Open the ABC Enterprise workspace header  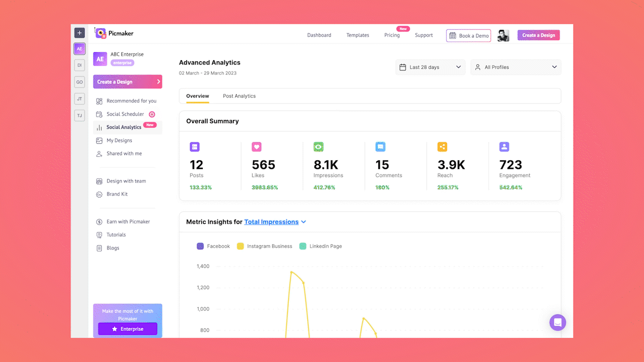click(128, 59)
